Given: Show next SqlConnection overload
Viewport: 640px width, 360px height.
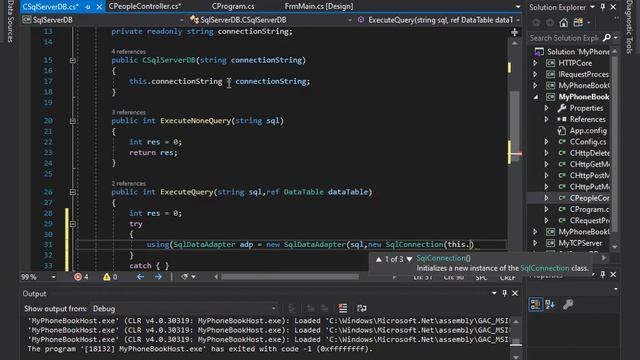Looking at the screenshot, I should coord(409,259).
